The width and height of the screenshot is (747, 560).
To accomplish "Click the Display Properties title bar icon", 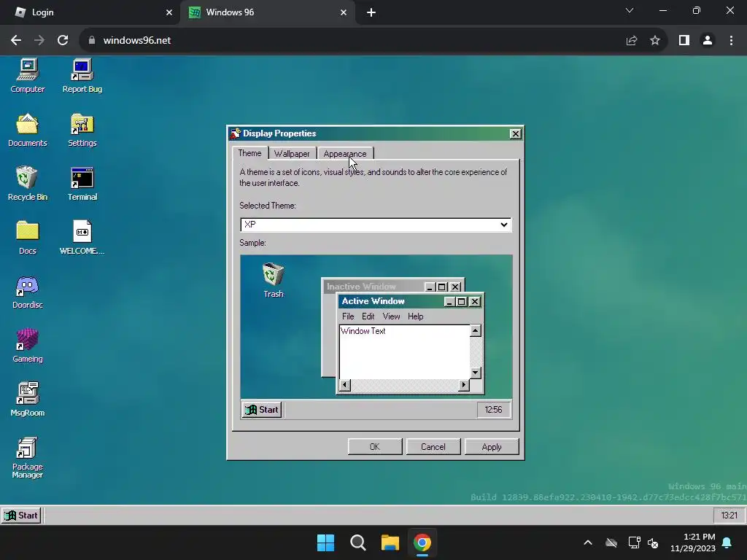I will tap(235, 133).
